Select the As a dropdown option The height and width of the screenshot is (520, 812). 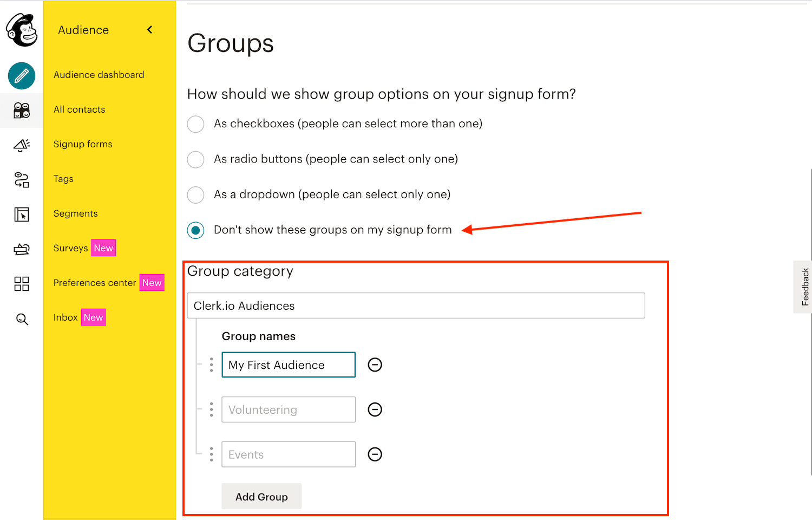coord(195,194)
